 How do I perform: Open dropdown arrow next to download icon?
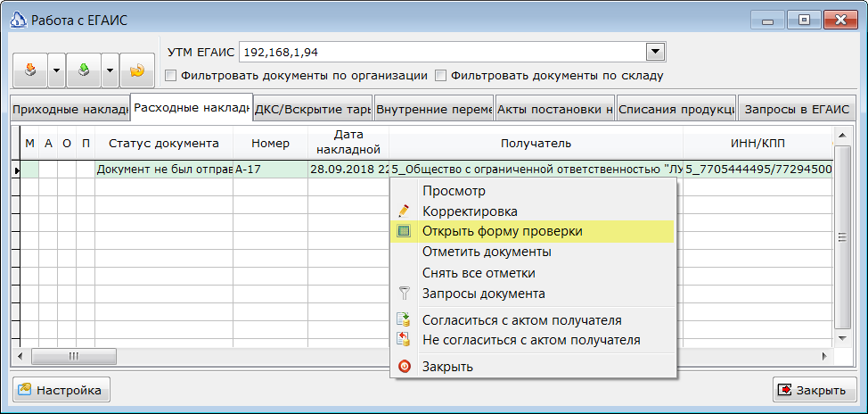[x=56, y=70]
